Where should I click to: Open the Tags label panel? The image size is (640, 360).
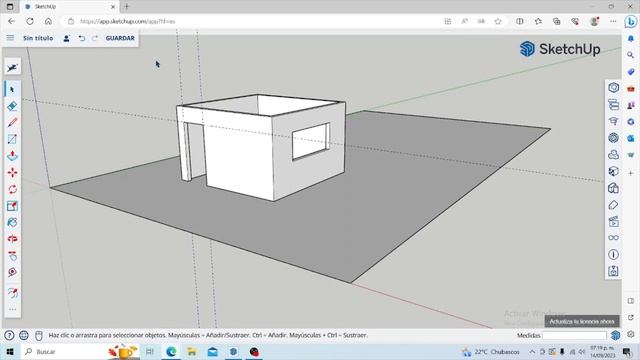pyautogui.click(x=613, y=205)
